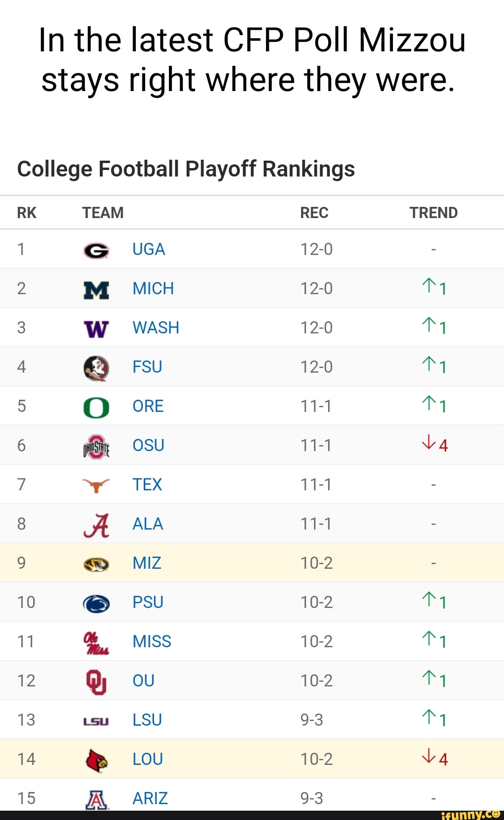Click the Oregon Ducks O logo

click(x=96, y=406)
